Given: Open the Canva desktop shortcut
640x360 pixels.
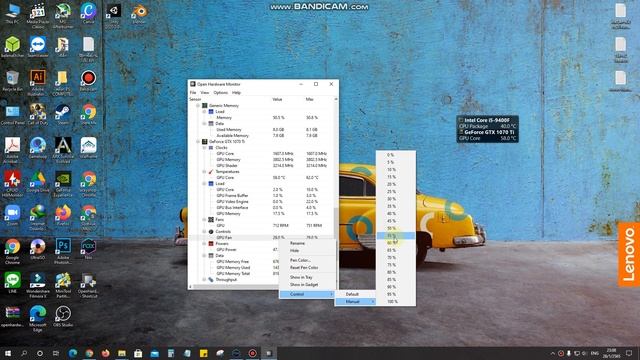Looking at the screenshot, I should pos(88,13).
